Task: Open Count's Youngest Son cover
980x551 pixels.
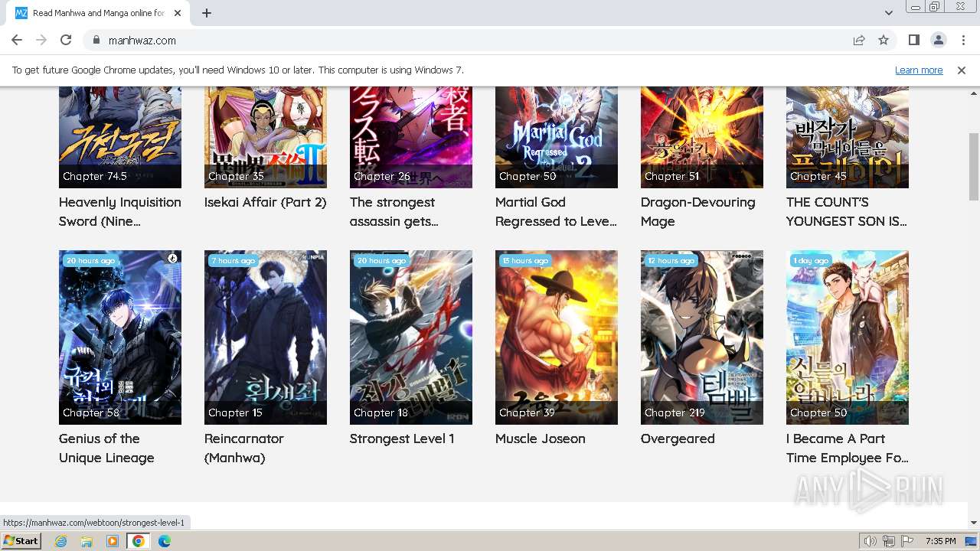Action: point(848,137)
